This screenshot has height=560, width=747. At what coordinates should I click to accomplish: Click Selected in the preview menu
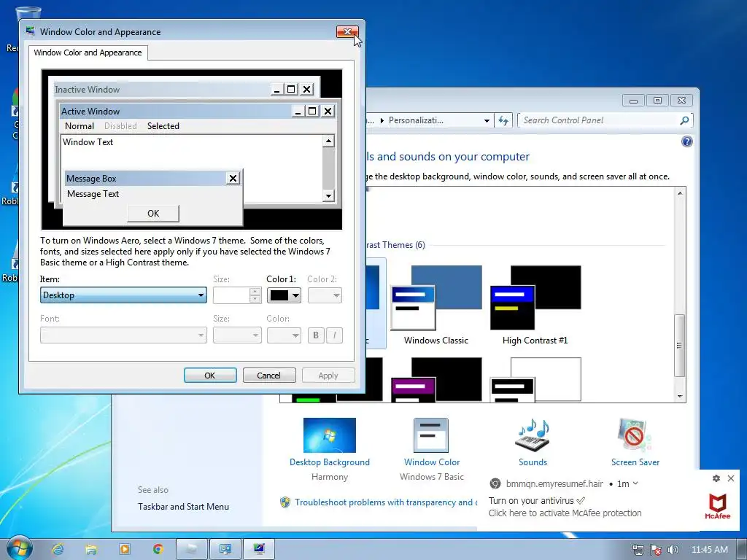tap(163, 125)
